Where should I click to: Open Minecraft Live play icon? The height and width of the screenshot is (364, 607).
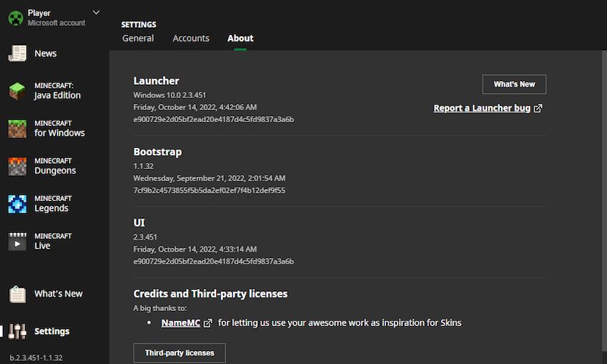pos(17,241)
